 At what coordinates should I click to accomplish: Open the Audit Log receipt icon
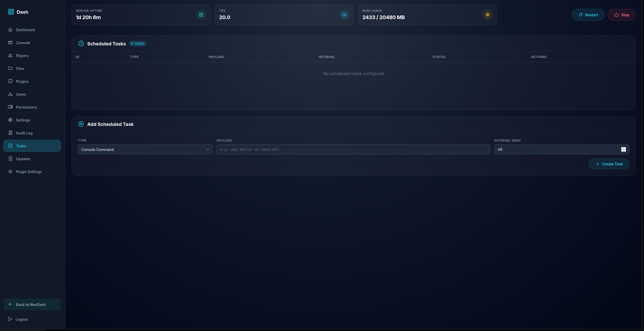[10, 133]
